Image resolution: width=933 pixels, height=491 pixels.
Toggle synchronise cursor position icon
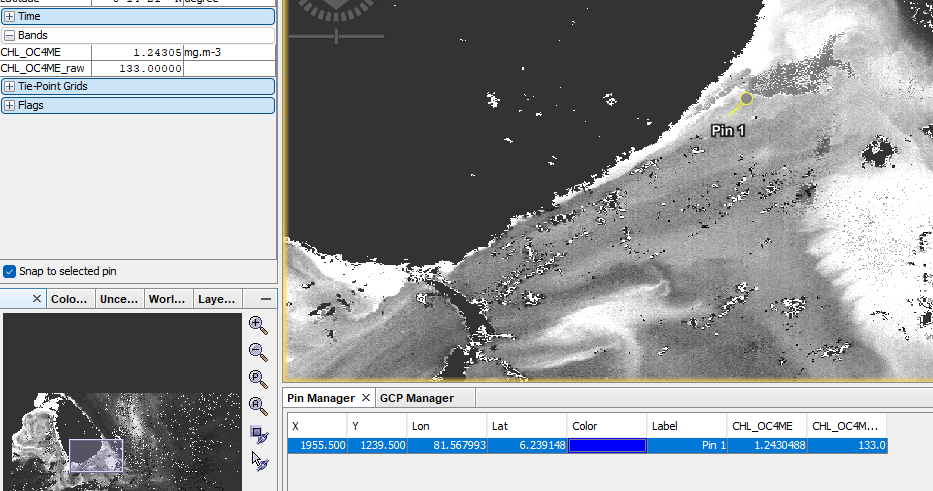(259, 461)
